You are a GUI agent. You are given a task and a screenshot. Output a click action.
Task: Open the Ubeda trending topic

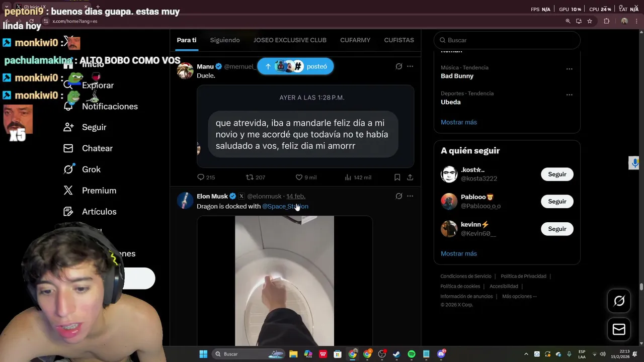click(x=451, y=102)
